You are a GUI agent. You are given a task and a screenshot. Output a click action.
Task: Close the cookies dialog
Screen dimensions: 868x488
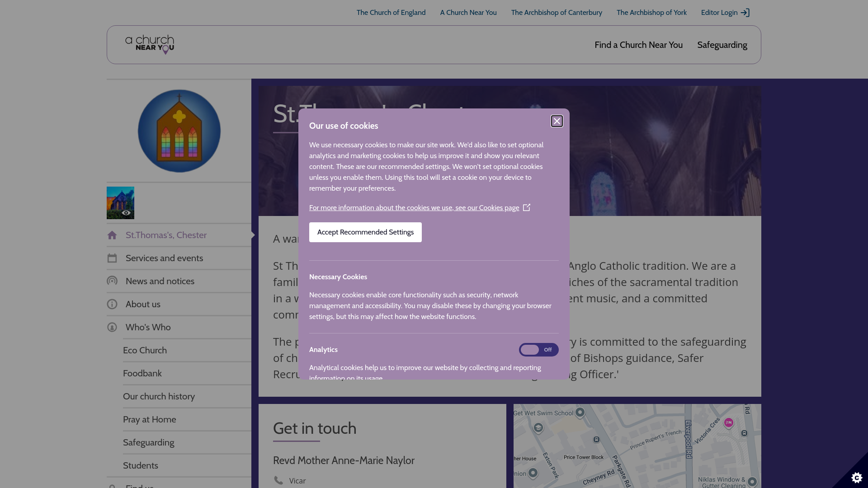(x=557, y=121)
